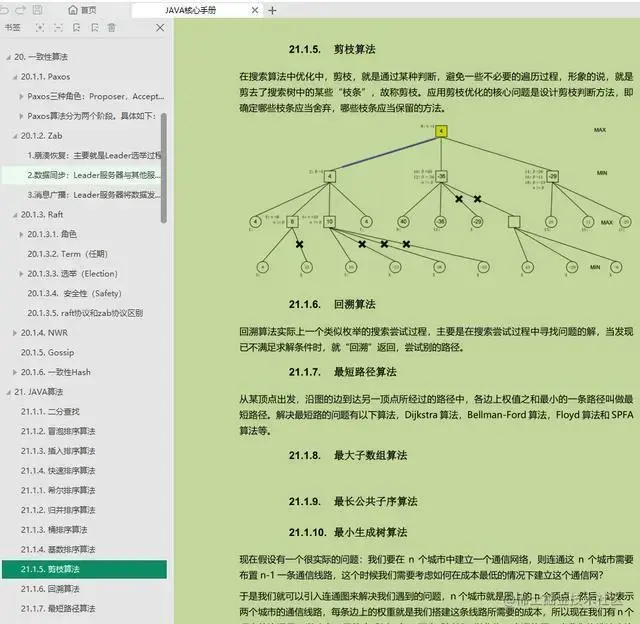Image resolution: width=640 pixels, height=624 pixels.
Task: Go to 21.1.4. 快速排序算法 bookmark
Action: [58, 471]
